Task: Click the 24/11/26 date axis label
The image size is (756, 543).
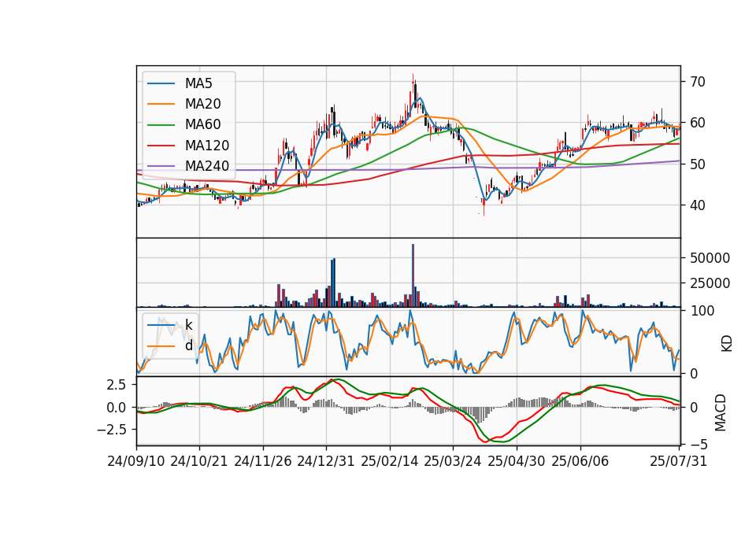Action: [x=263, y=461]
